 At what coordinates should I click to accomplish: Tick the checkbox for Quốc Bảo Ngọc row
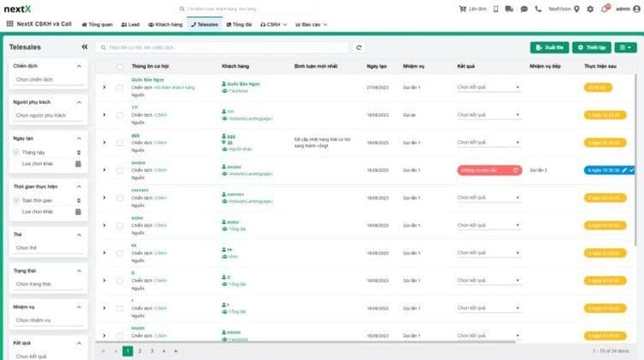(120, 87)
